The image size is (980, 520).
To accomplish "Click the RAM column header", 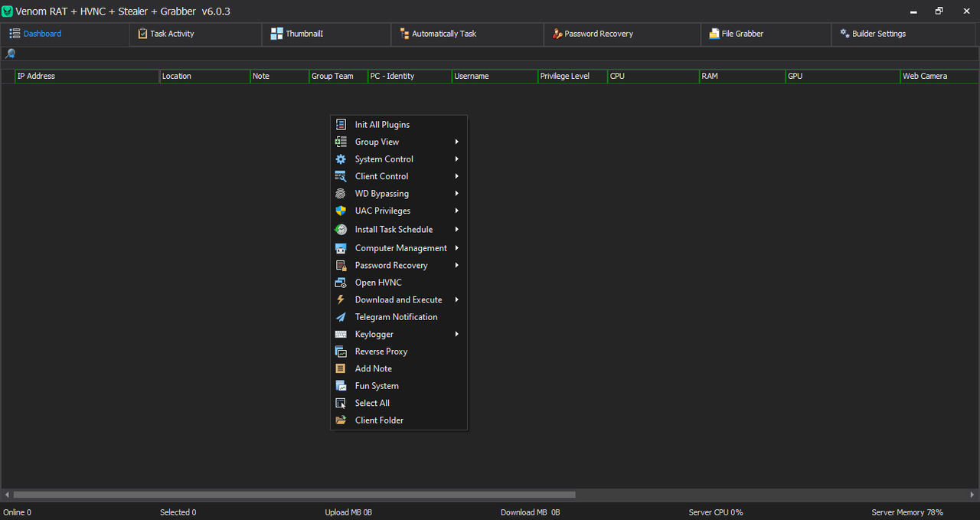I will point(743,76).
